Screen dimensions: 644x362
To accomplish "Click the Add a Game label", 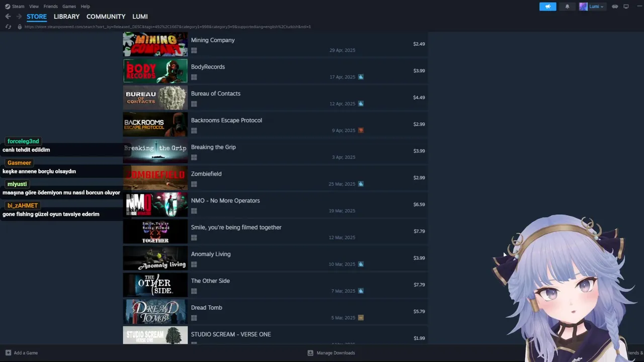I will click(26, 353).
